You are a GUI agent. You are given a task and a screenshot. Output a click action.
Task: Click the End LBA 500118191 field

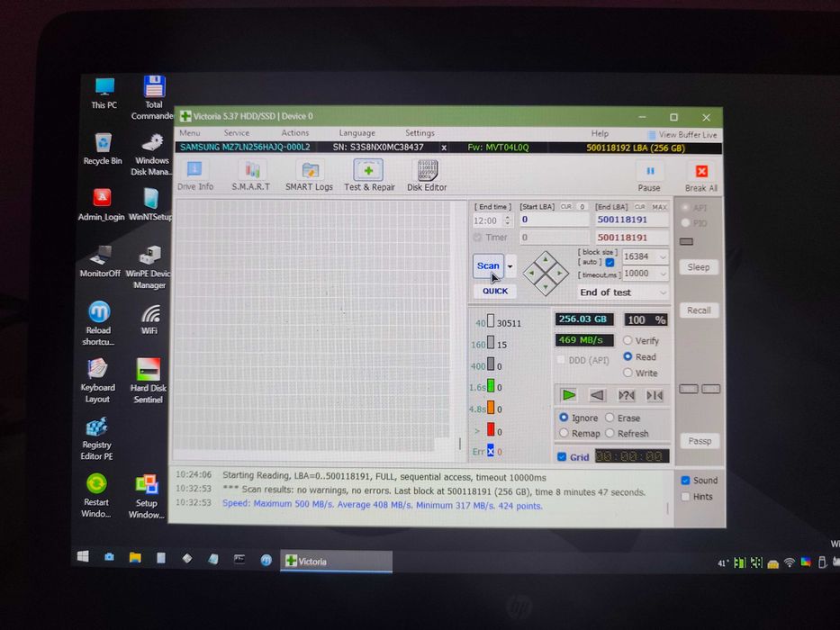(x=632, y=220)
